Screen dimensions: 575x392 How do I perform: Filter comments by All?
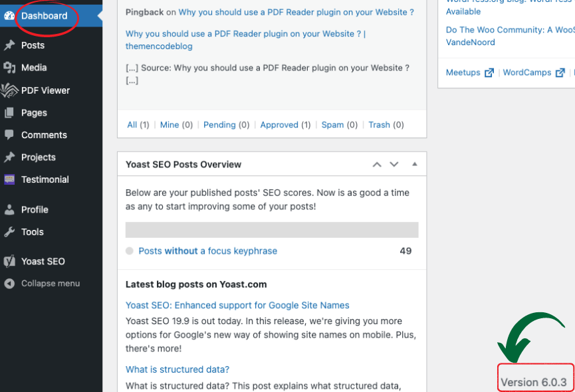(x=132, y=125)
